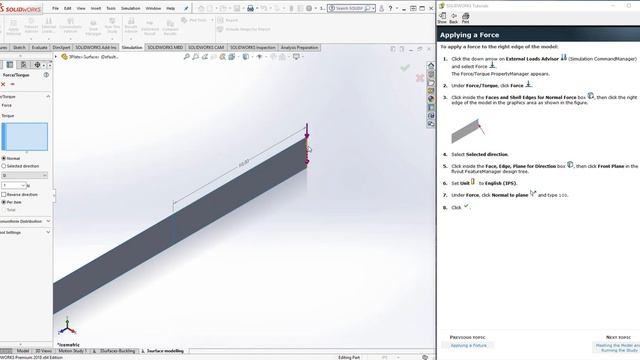Open the Edit menu
The width and height of the screenshot is (640, 360).
(68, 8)
